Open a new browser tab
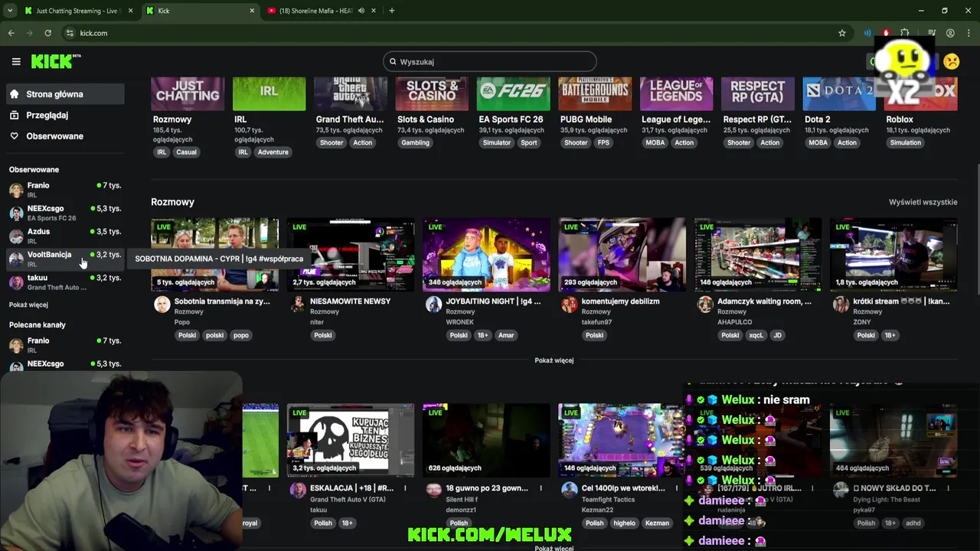The width and height of the screenshot is (980, 551). click(391, 11)
